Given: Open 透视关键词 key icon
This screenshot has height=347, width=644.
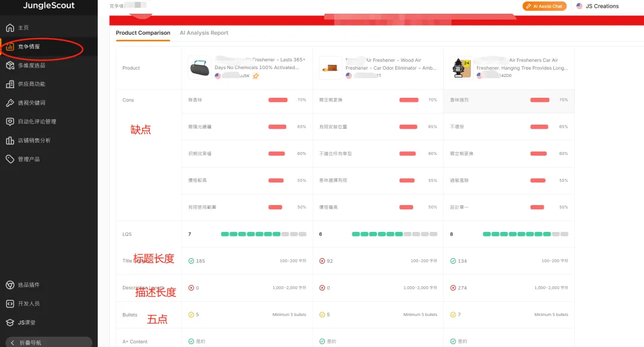Looking at the screenshot, I should point(10,103).
